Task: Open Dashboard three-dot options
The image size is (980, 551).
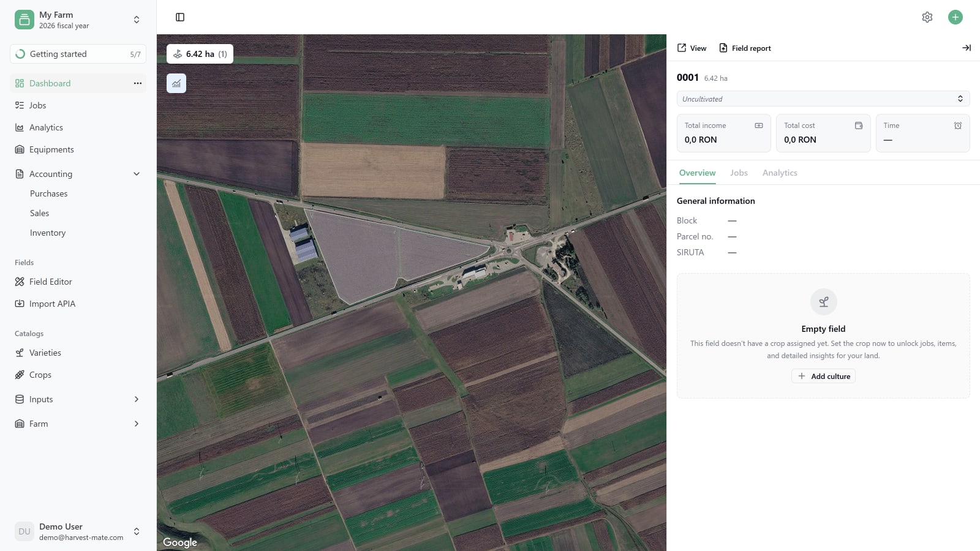Action: [138, 83]
